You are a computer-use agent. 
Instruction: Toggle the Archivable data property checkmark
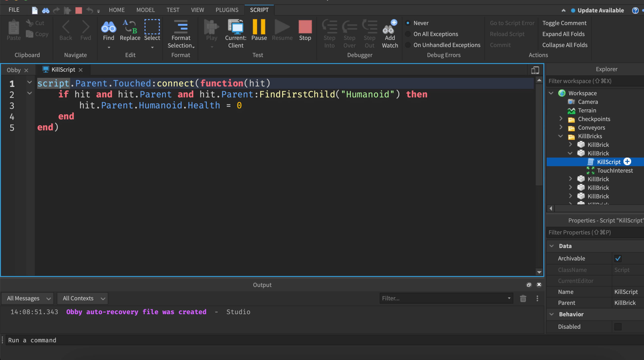click(x=618, y=258)
